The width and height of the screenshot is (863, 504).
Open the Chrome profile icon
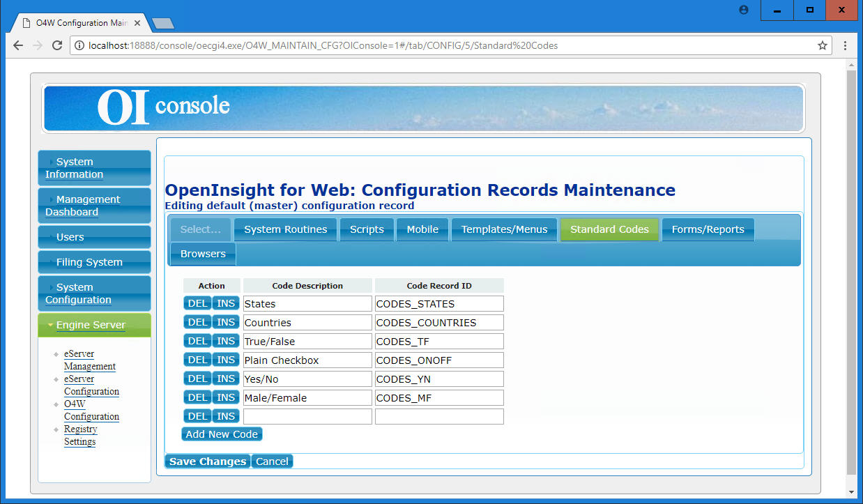point(743,10)
